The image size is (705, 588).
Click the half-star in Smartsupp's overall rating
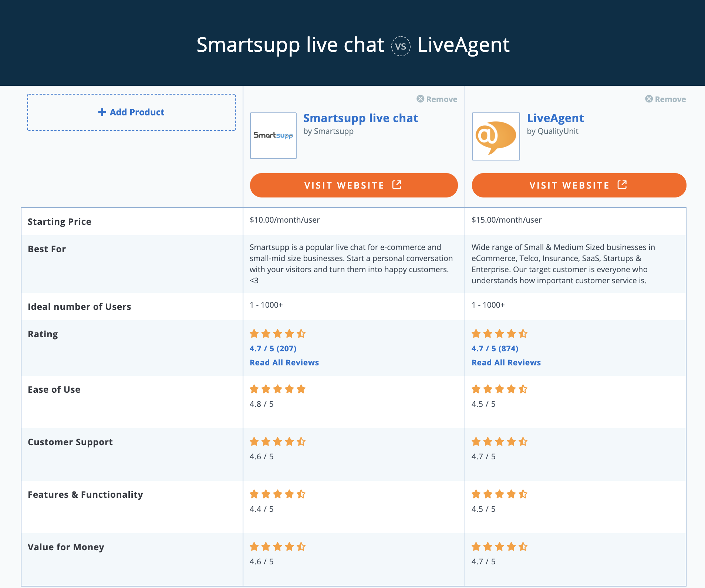click(x=301, y=334)
